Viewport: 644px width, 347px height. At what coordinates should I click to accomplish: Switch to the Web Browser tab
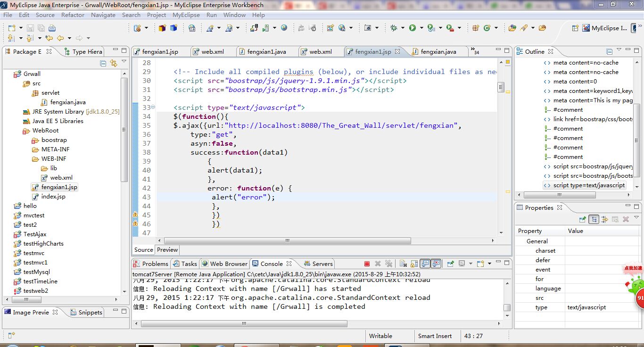click(x=224, y=264)
